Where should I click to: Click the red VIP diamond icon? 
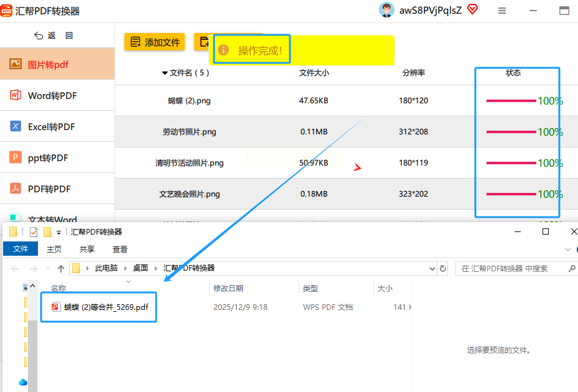coord(472,9)
